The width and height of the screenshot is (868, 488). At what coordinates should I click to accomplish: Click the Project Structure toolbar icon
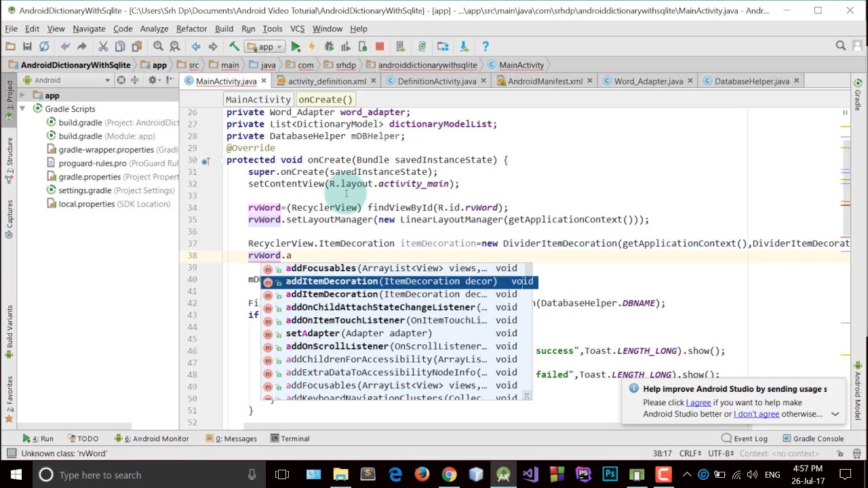click(x=443, y=46)
